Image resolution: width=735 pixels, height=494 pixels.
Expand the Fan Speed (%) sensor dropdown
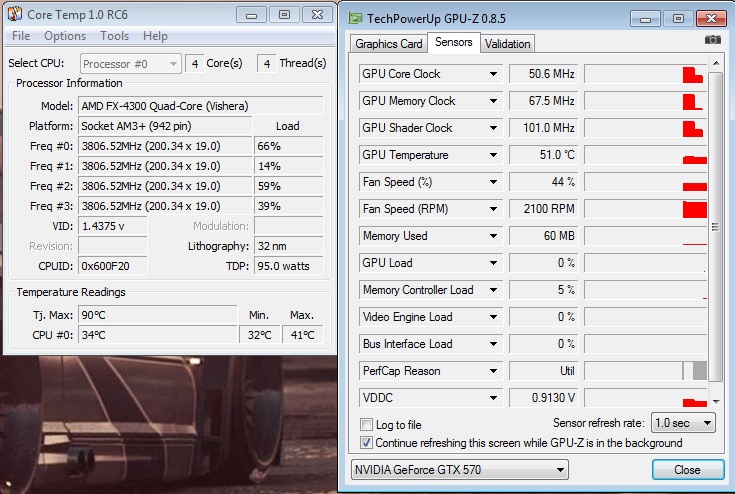click(493, 182)
